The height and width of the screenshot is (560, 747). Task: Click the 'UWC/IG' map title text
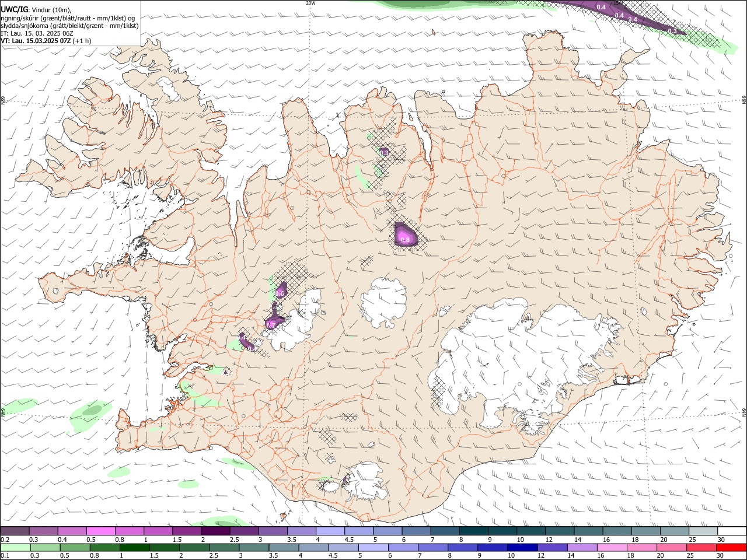click(13, 9)
